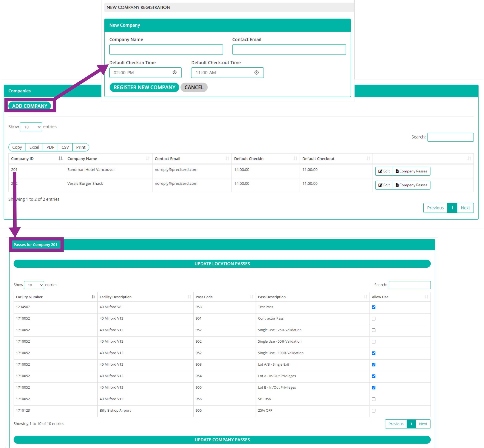Sort the Pass Code column icon

pos(252,297)
